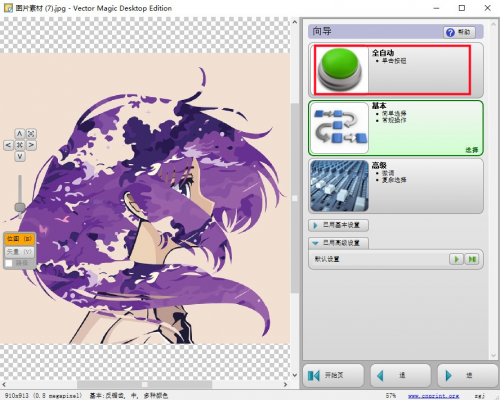This screenshot has height=400, width=500.
Task: Go to the start page with 开始页 button
Action: [333, 376]
